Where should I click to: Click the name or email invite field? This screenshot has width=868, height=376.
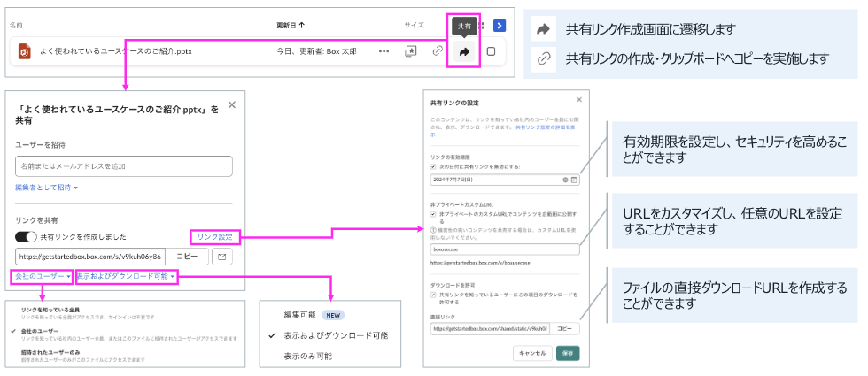coord(123,166)
